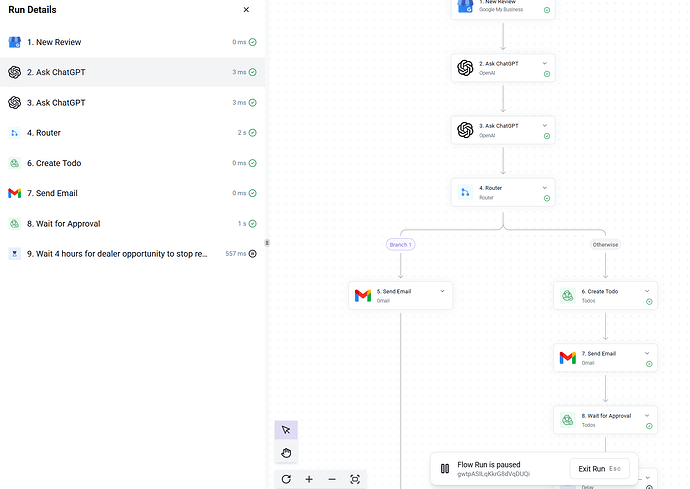Click the router logo on the 4. Router node
The image size is (690, 489).
click(465, 192)
